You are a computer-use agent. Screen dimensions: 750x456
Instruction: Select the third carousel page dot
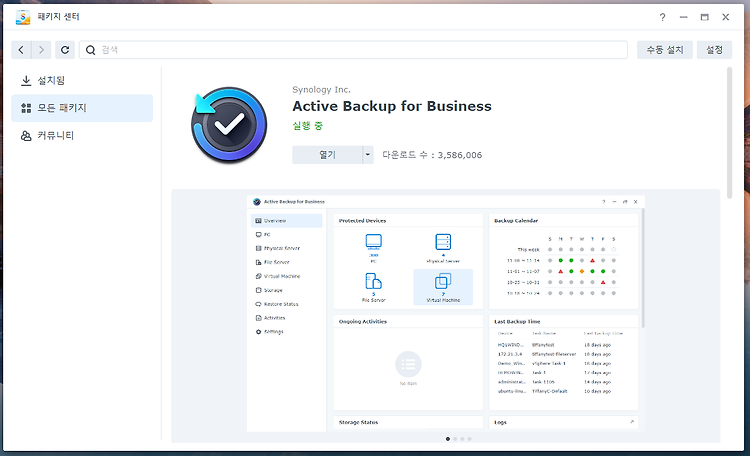coord(462,439)
